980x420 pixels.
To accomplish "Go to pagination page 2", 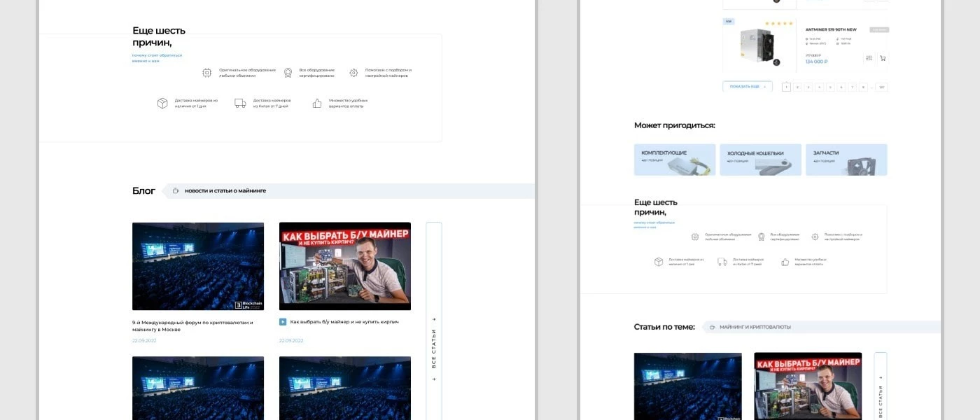I will click(x=797, y=87).
